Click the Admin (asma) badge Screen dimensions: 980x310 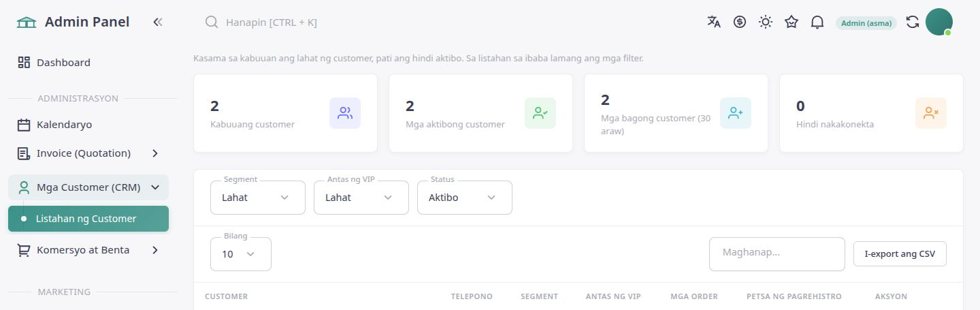(866, 22)
